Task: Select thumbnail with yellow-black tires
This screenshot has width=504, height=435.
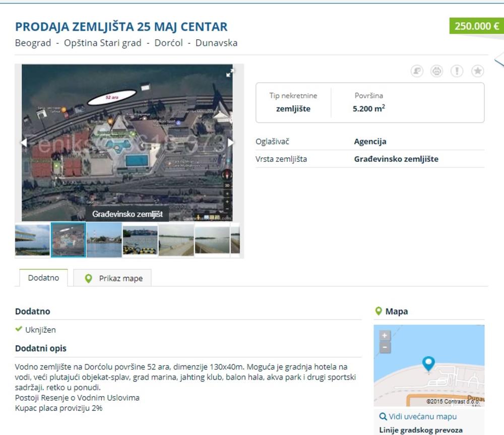Action: tap(140, 240)
